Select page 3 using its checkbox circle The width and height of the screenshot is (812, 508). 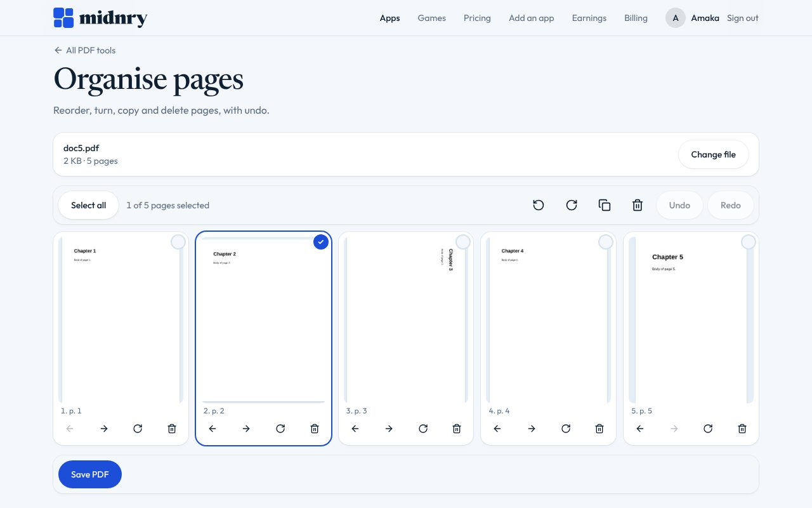click(463, 242)
